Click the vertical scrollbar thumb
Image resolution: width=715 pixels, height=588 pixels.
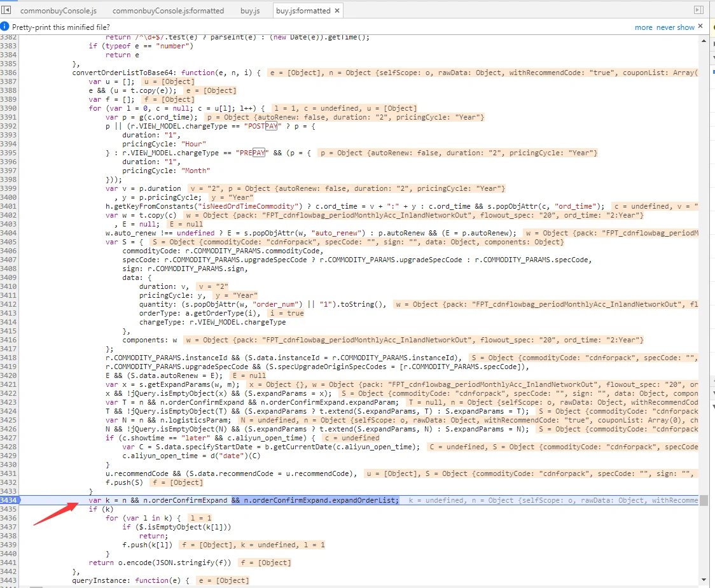(704, 500)
